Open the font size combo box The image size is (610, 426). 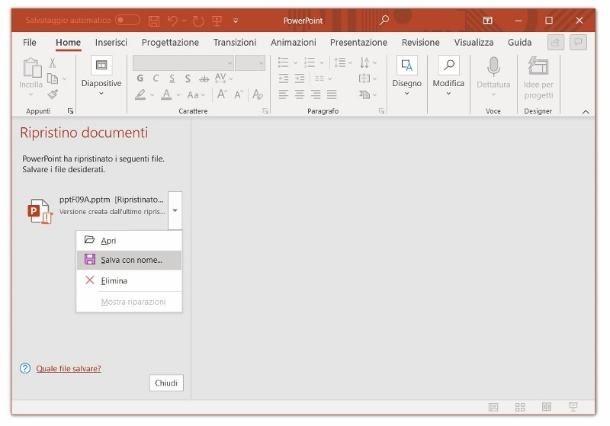pyautogui.click(x=250, y=63)
